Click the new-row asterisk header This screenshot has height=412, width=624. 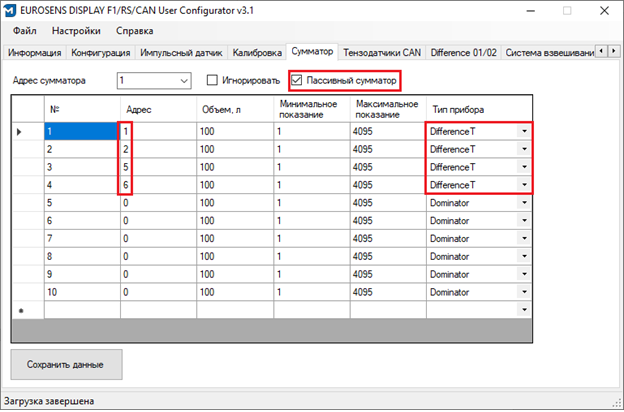tap(27, 310)
